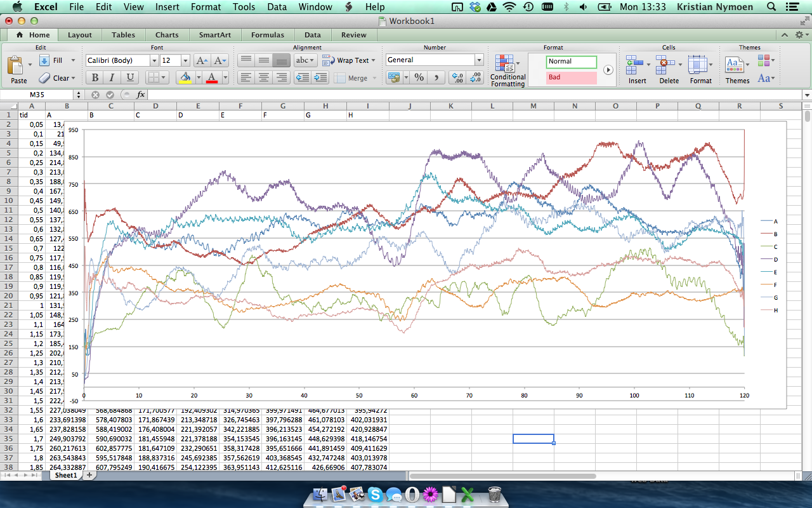This screenshot has height=508, width=812.
Task: Increase font size with the larger A icon
Action: [201, 60]
